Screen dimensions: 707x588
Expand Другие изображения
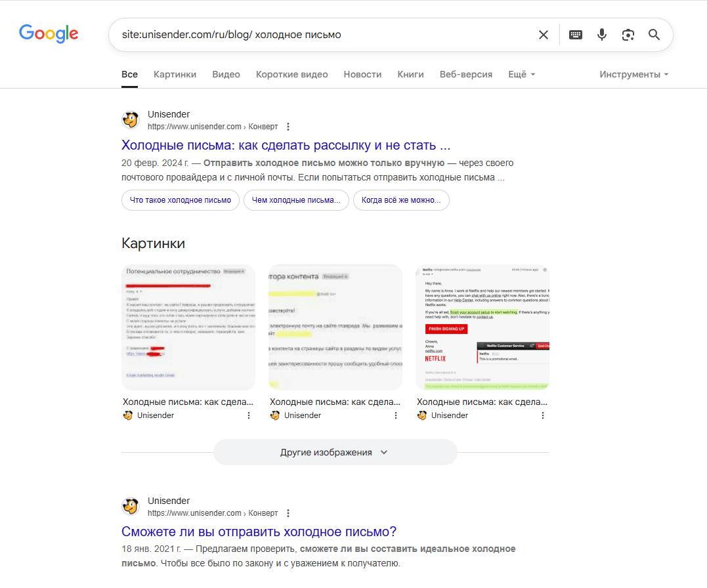coord(335,452)
